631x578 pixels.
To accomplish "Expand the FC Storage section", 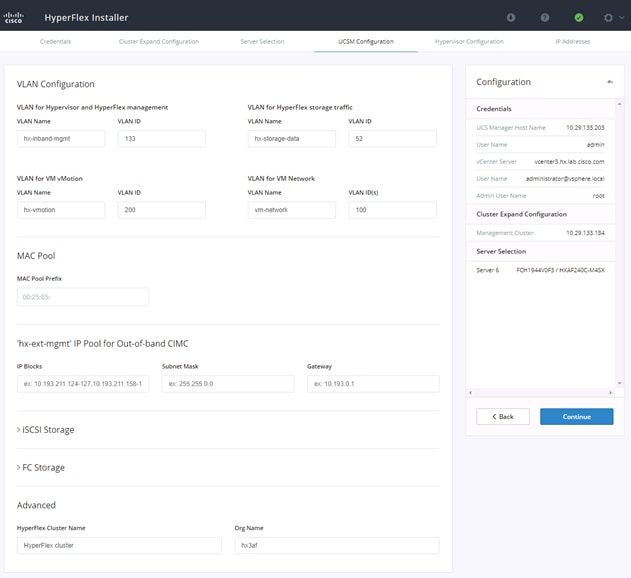I will 41,467.
